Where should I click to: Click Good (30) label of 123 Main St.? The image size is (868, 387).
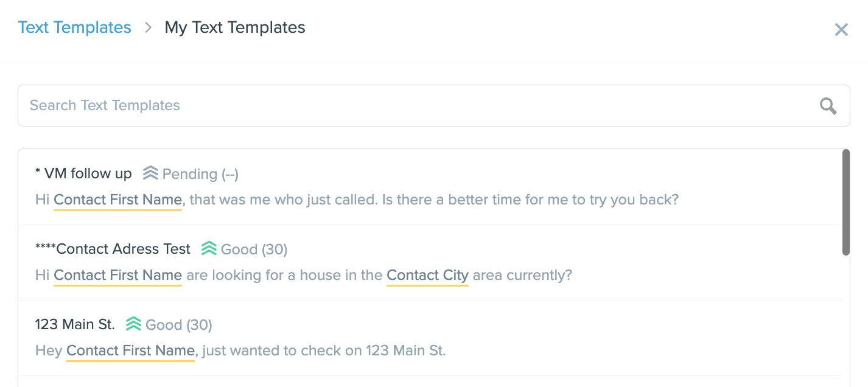pyautogui.click(x=179, y=325)
